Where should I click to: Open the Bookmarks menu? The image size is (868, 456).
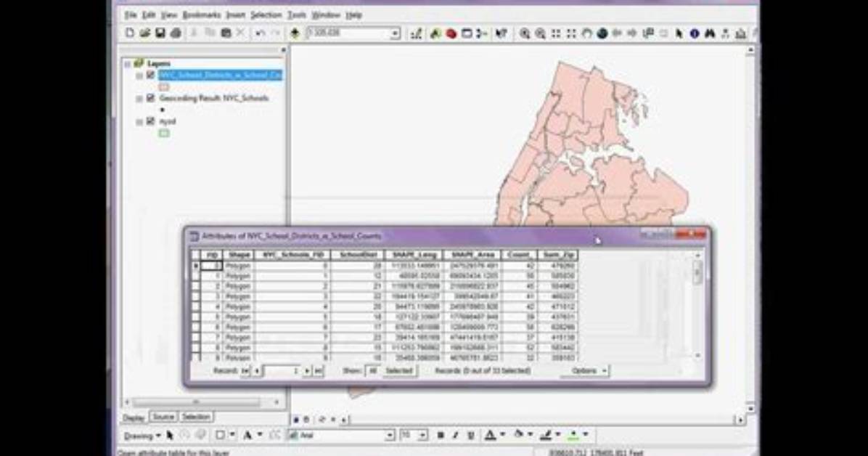pos(202,15)
